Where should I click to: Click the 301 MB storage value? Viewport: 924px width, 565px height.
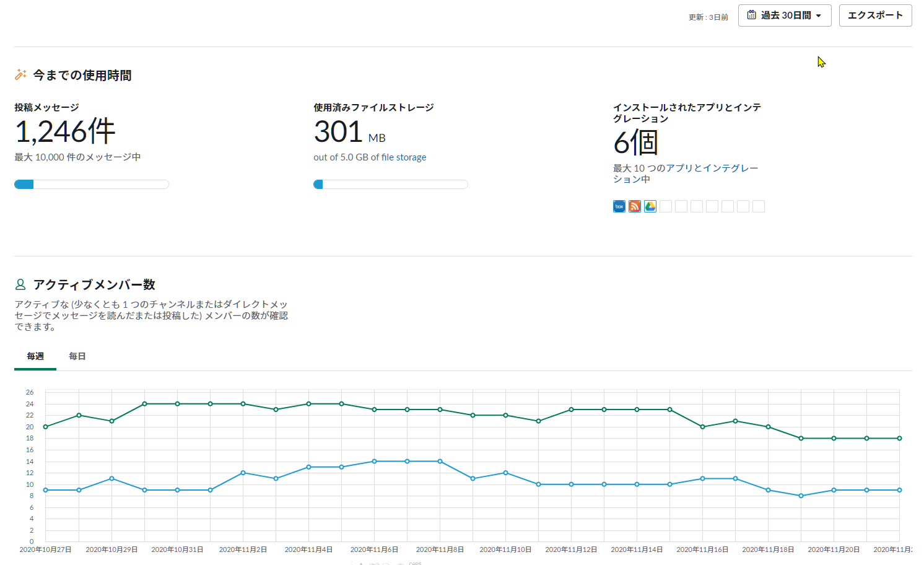point(349,131)
